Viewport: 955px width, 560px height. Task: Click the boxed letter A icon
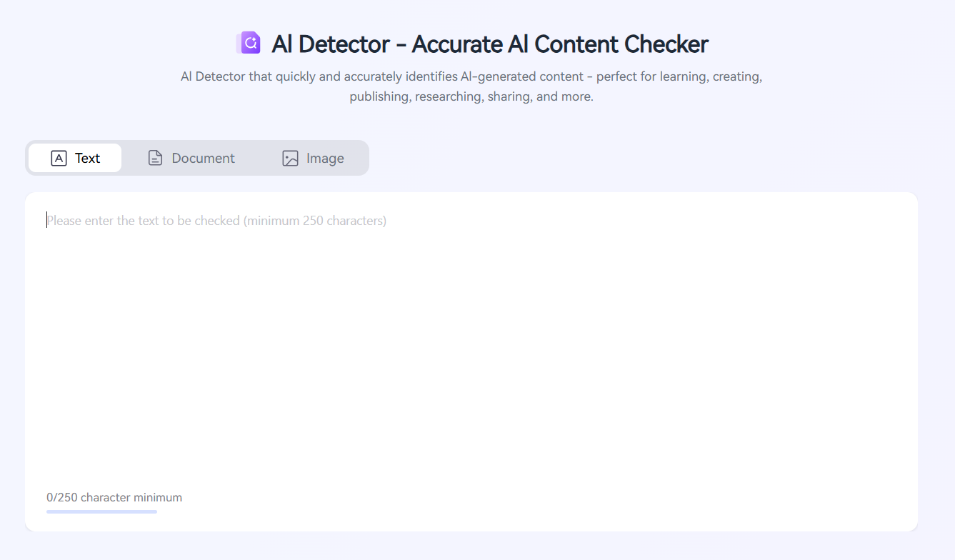coord(59,159)
